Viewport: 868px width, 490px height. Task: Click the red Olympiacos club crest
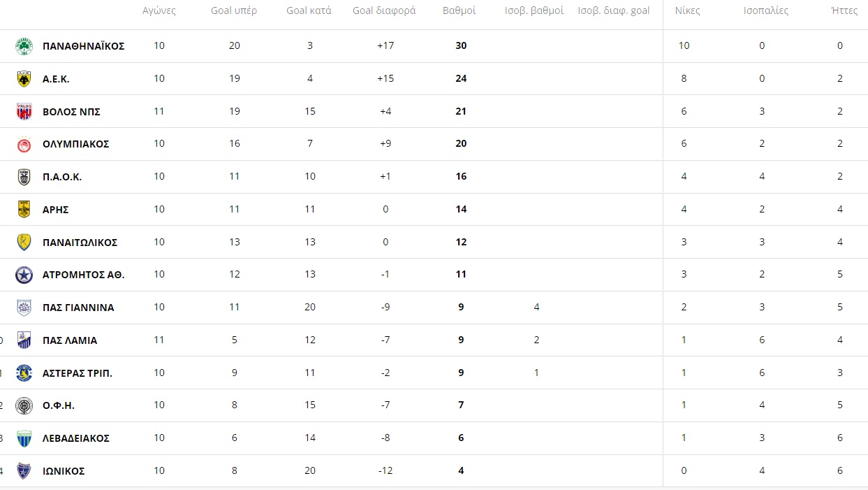coord(24,144)
